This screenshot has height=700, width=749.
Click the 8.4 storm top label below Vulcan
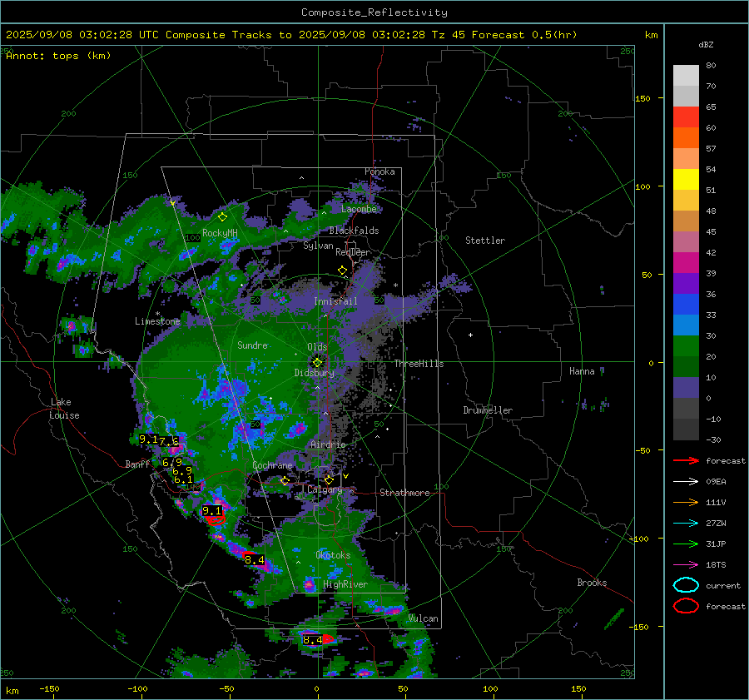pyautogui.click(x=312, y=640)
